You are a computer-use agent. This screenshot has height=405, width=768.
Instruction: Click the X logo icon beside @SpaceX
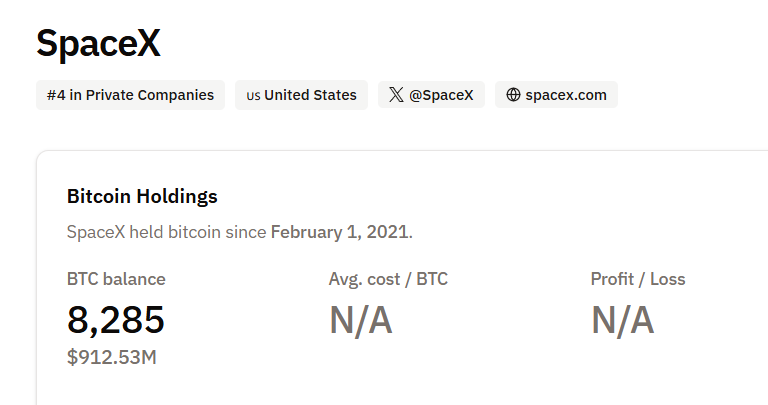[x=397, y=95]
